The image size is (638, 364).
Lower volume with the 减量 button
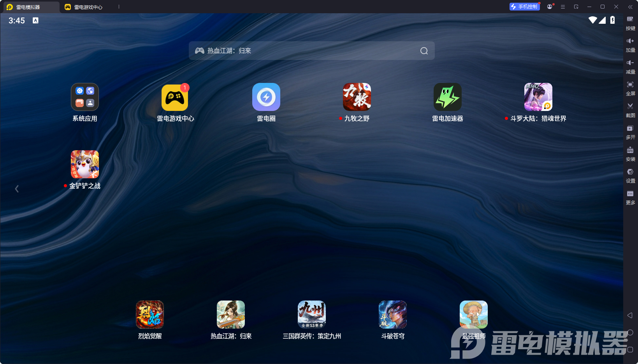(630, 67)
